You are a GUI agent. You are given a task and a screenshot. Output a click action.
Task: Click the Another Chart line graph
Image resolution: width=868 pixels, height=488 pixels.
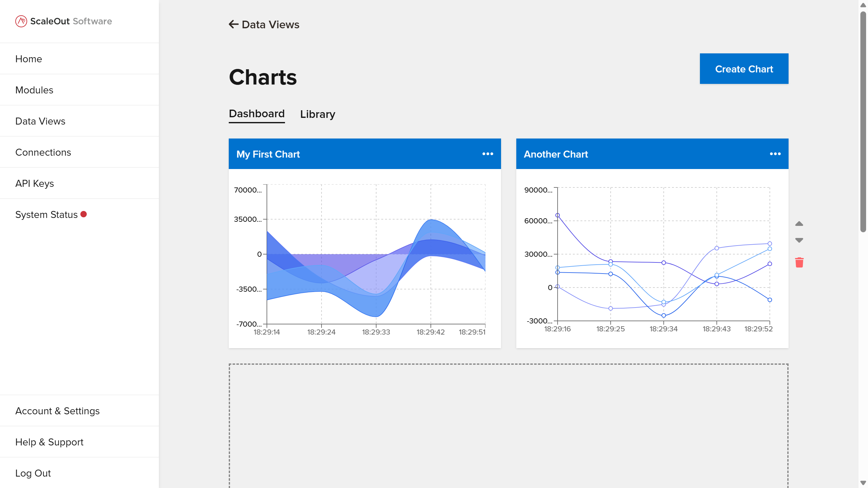coord(663,254)
